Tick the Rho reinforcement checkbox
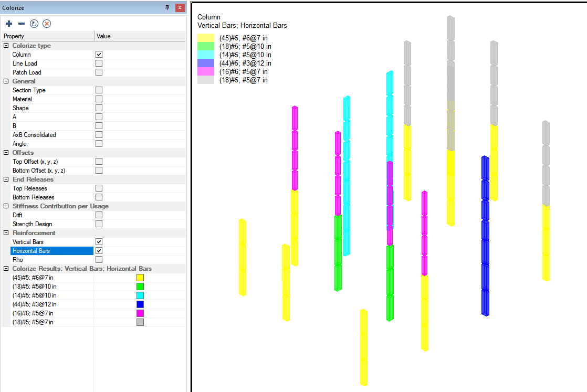 tap(99, 260)
